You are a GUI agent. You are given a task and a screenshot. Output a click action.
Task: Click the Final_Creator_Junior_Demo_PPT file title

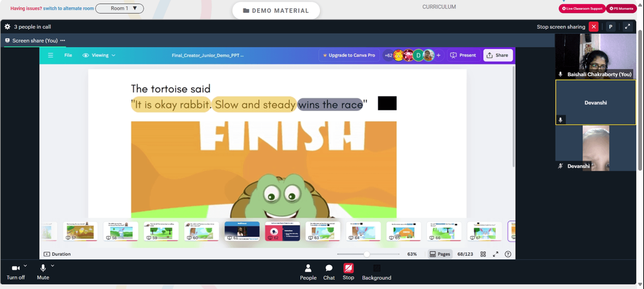208,55
